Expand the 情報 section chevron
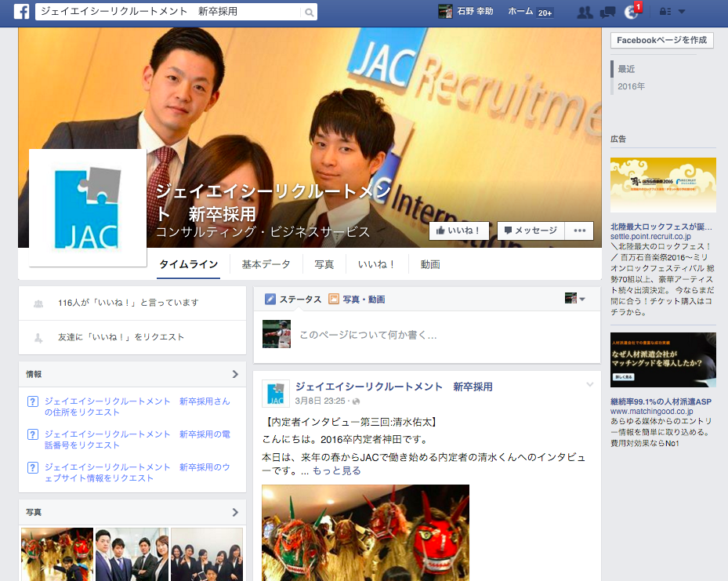 [235, 374]
